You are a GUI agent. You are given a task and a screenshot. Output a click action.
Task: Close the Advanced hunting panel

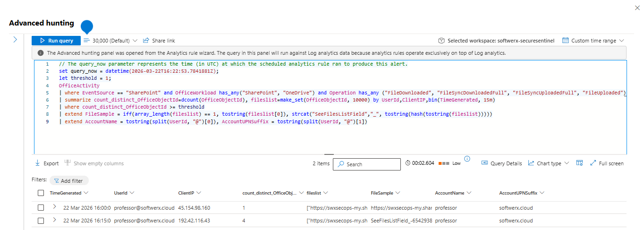point(638,8)
